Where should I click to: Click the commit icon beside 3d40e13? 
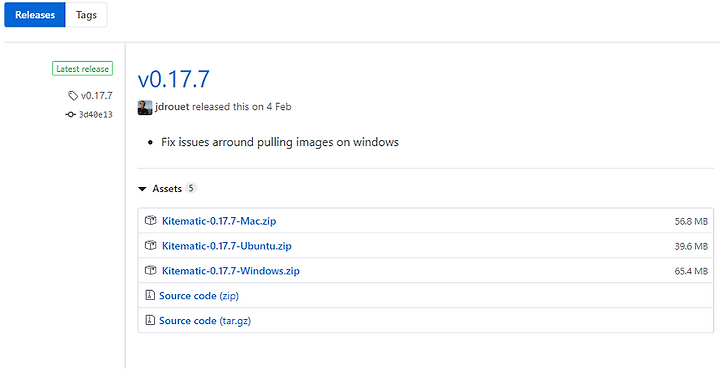click(70, 114)
